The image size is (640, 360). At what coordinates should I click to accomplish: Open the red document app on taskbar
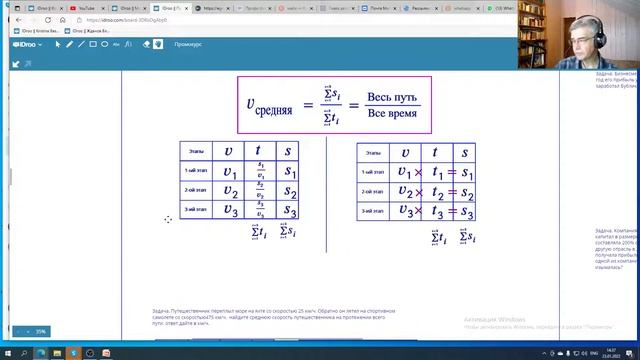(x=106, y=353)
